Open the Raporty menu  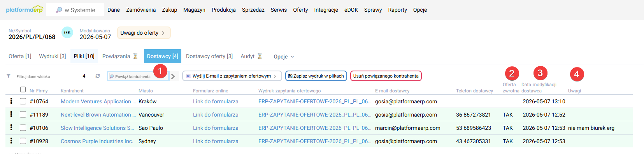click(397, 10)
